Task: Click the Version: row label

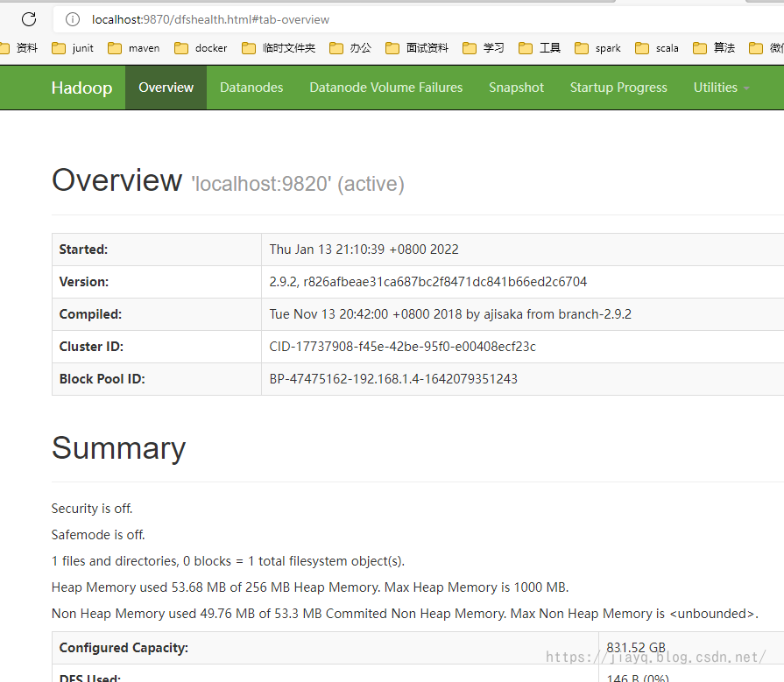Action: (84, 282)
